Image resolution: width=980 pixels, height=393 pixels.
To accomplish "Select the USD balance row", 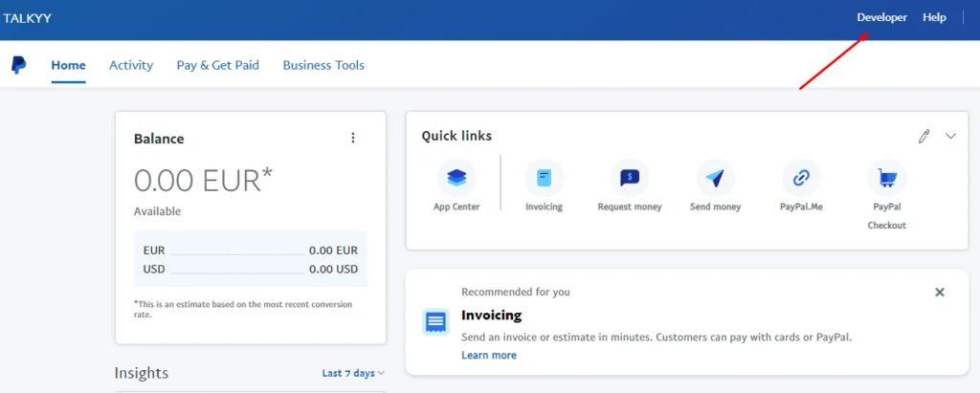I will pyautogui.click(x=251, y=270).
